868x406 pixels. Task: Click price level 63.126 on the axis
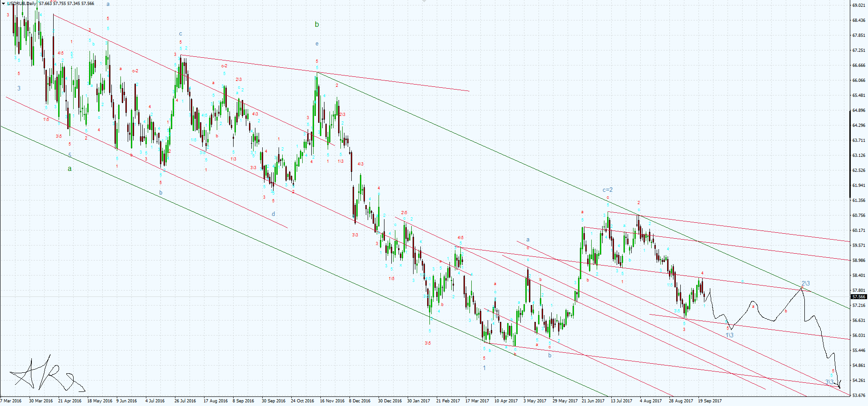(x=858, y=155)
